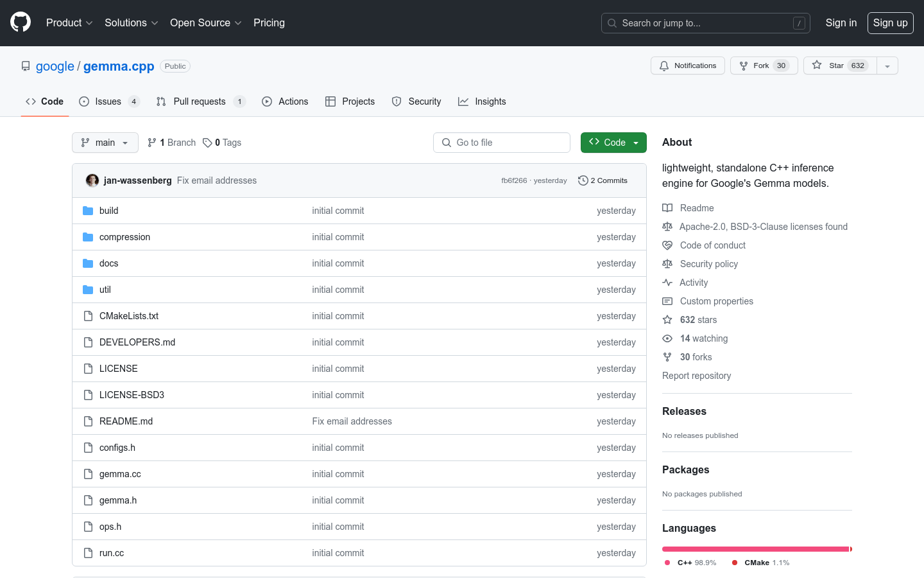Click jan-wassenberg's avatar image

pos(92,180)
